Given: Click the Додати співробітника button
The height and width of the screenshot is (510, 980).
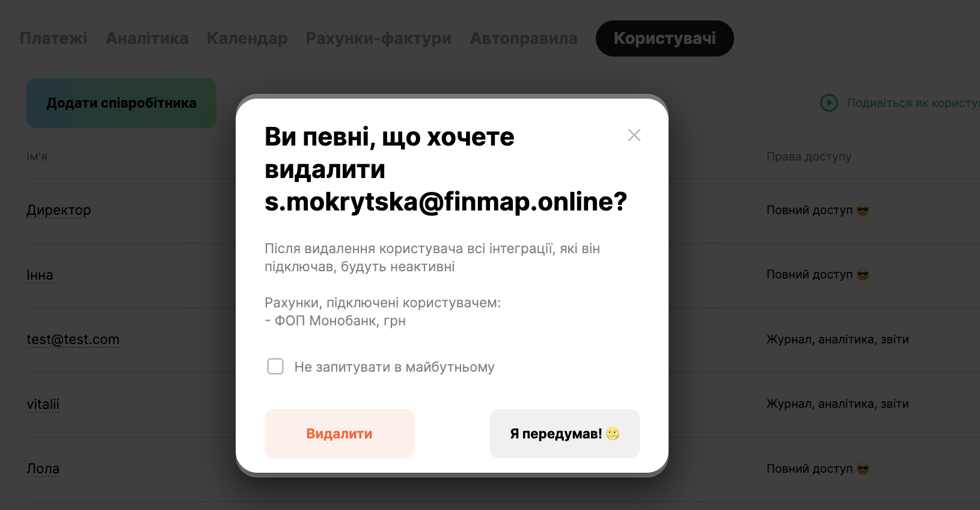Looking at the screenshot, I should pyautogui.click(x=121, y=103).
